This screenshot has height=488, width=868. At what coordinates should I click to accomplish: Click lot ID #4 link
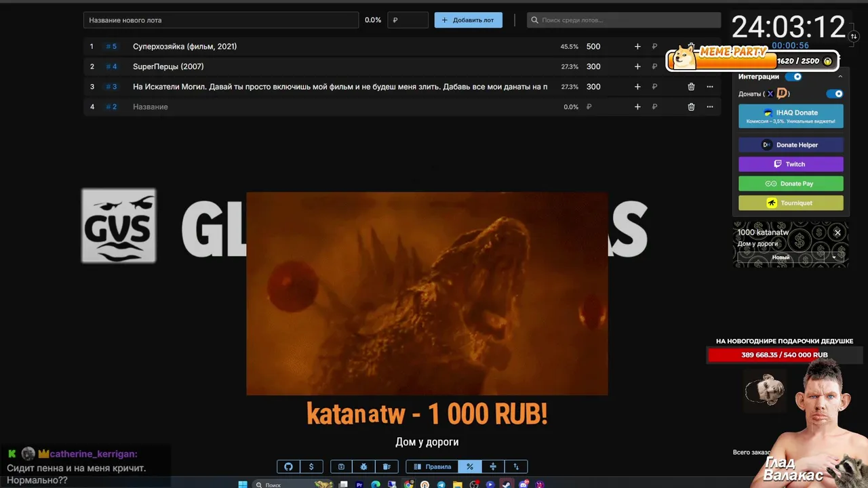(x=111, y=66)
